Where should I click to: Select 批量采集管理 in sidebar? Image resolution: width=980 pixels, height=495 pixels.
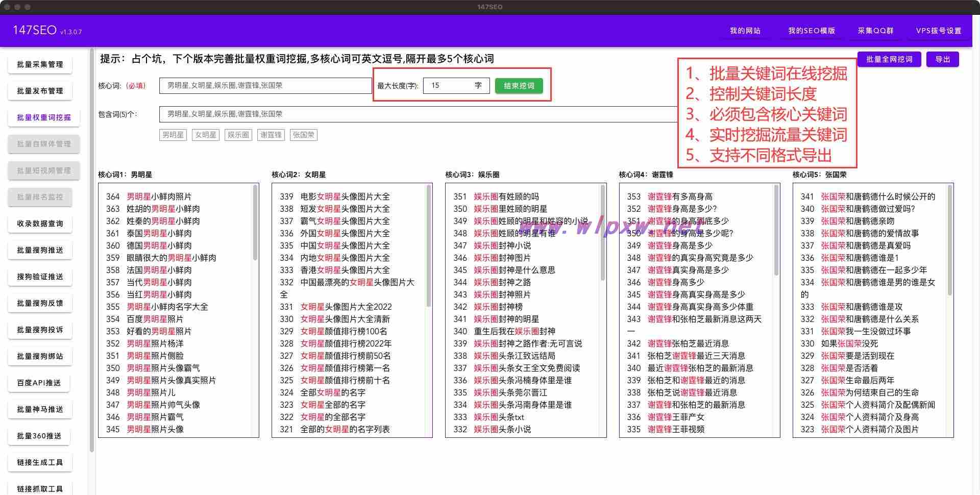click(40, 64)
